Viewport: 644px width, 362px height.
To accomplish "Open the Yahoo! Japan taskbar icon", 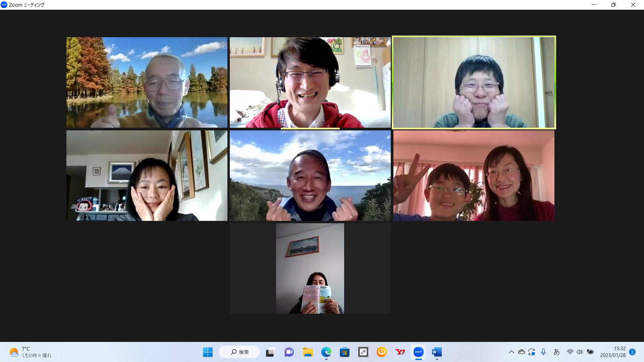I will pos(400,352).
